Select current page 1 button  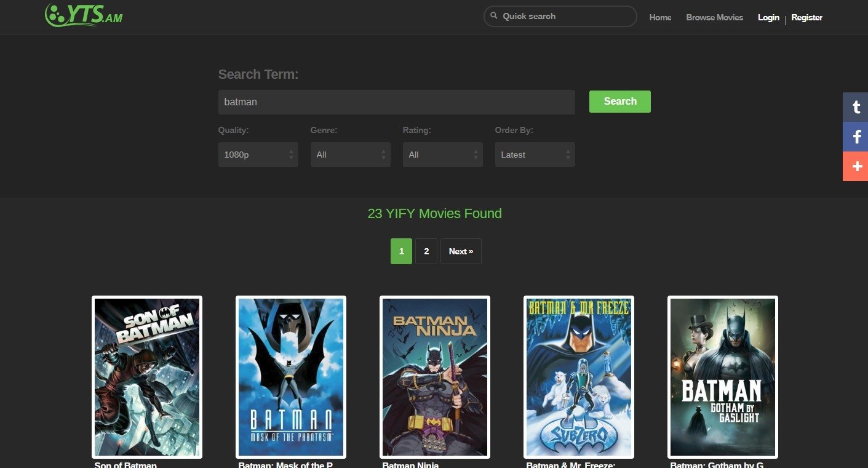point(401,251)
